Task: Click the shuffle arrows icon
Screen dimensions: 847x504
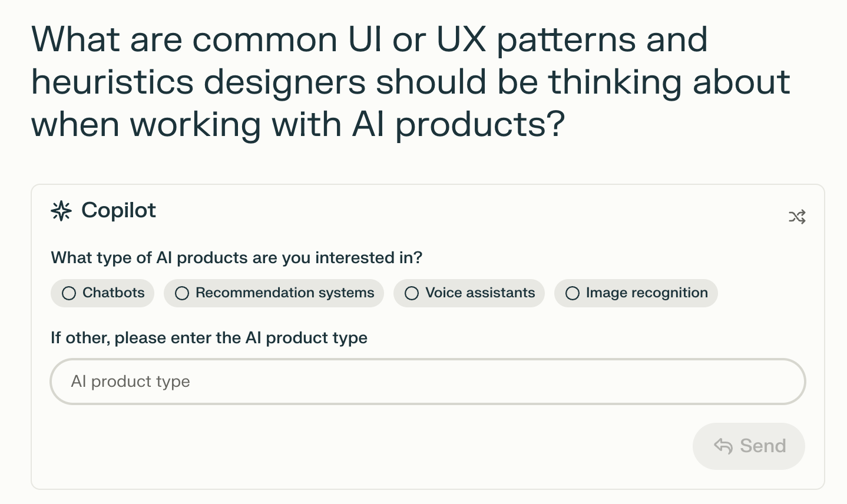Action: pos(797,217)
